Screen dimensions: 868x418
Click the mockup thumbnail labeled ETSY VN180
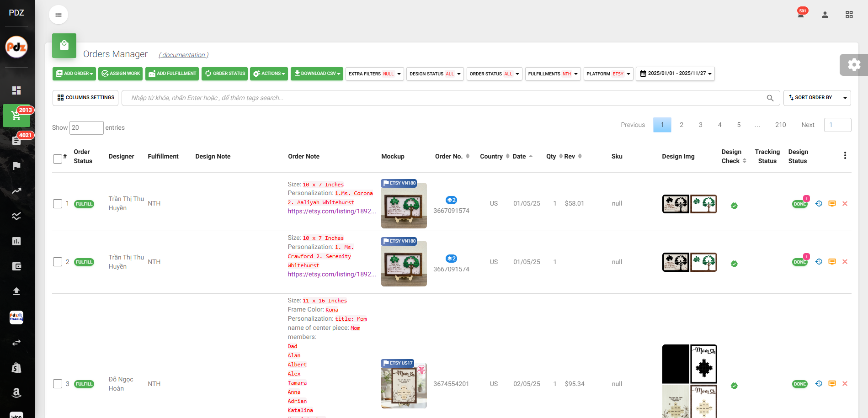(404, 205)
